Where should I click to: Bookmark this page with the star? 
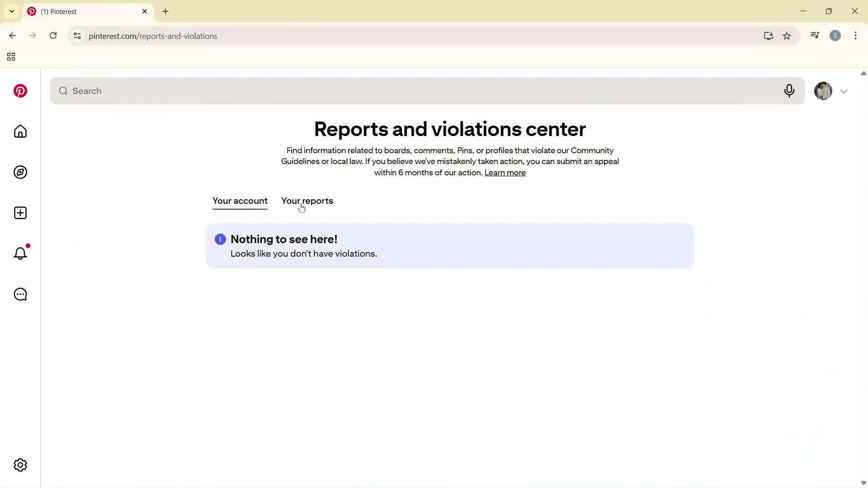click(787, 36)
